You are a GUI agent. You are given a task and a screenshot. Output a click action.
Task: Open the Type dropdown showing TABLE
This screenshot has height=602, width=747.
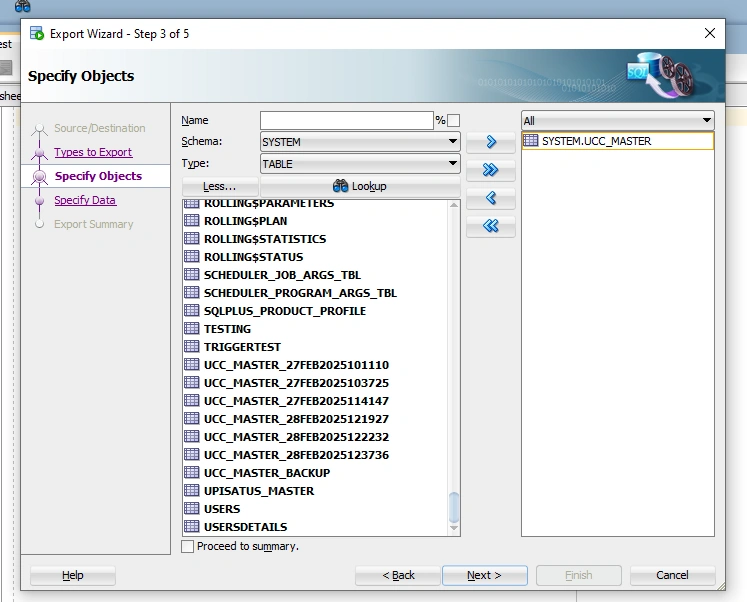(x=360, y=163)
